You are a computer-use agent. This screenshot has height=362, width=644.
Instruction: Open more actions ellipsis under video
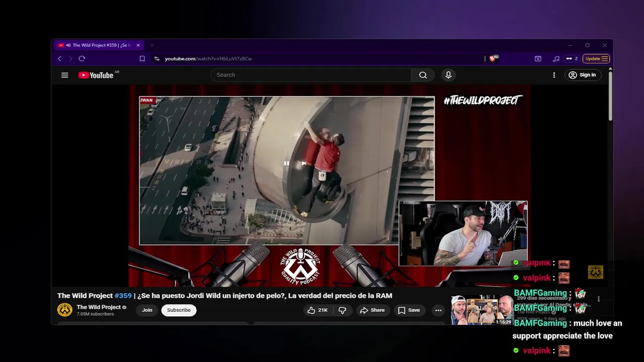[438, 310]
